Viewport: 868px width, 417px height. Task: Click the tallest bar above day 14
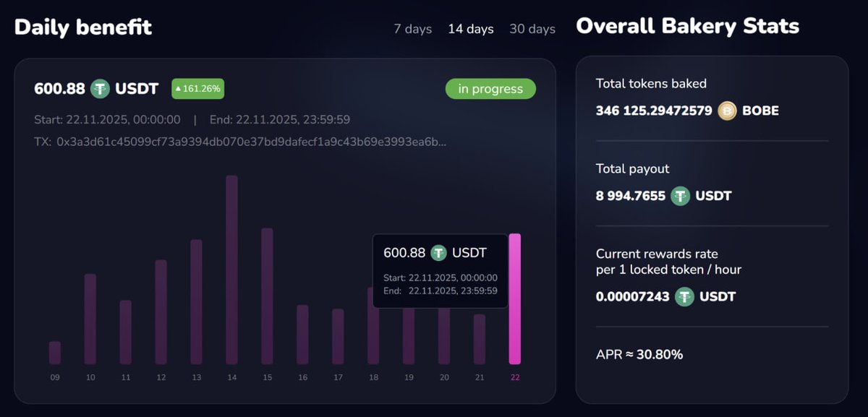click(231, 267)
